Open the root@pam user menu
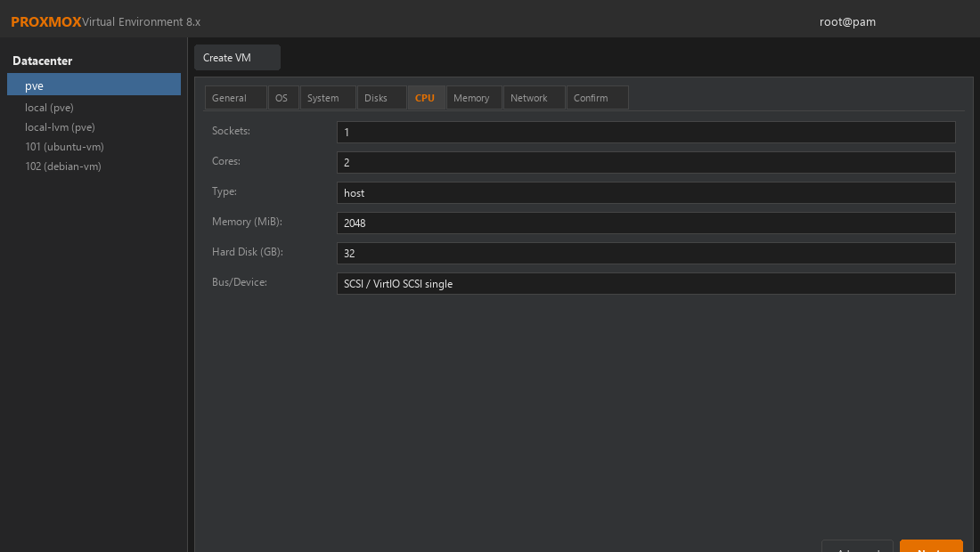 [x=847, y=22]
